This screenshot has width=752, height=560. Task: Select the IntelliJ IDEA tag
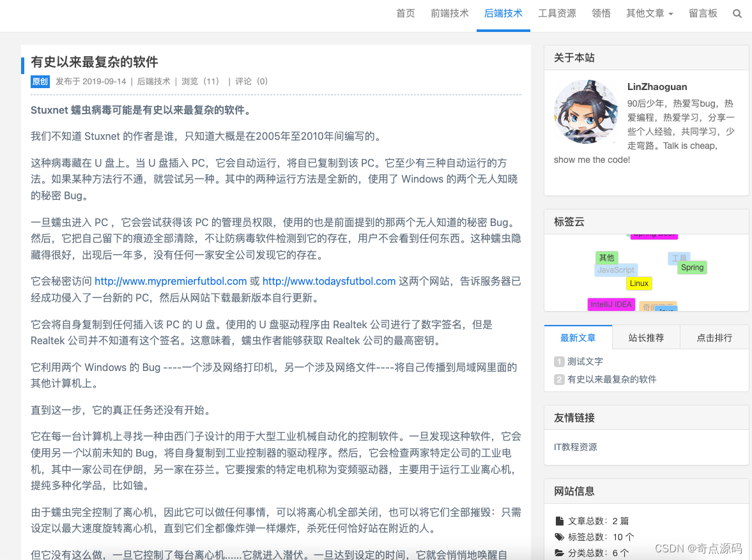(x=611, y=305)
